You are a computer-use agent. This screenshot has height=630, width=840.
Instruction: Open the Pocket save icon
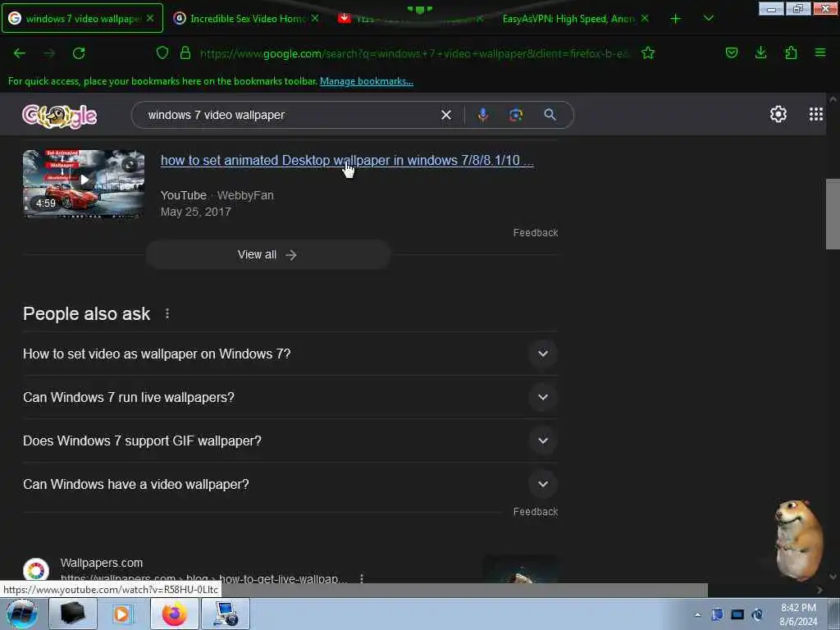(x=731, y=52)
